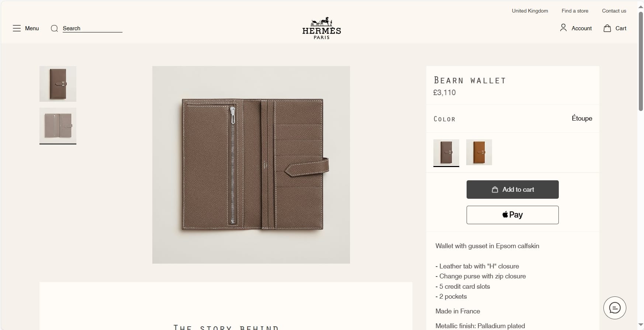Click the Hermès Paris logo
The width and height of the screenshot is (644, 330).
coord(322,28)
